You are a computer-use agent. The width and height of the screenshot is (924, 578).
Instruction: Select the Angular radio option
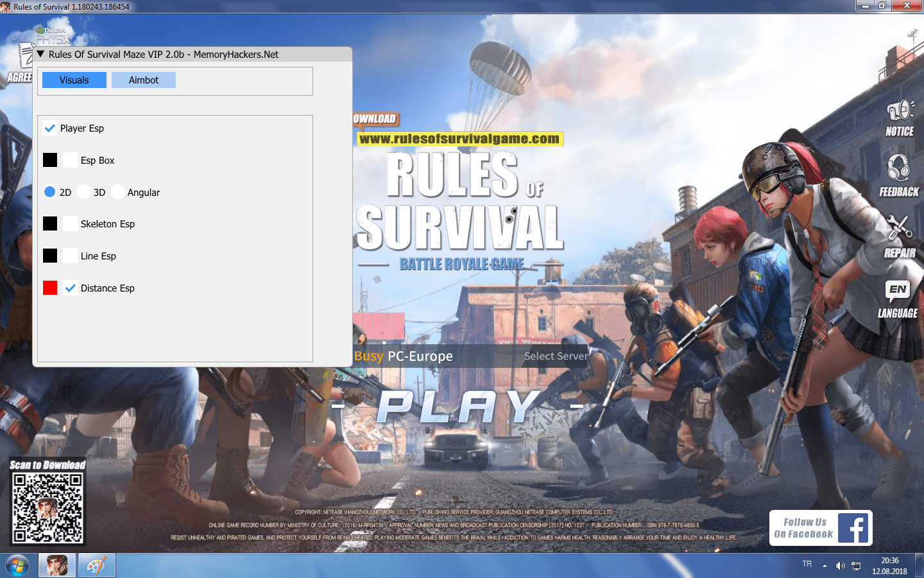tap(117, 191)
